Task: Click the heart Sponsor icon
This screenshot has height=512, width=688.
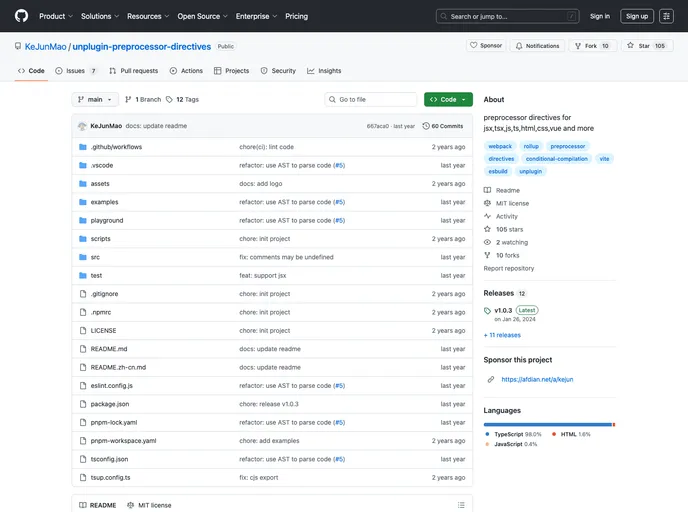Action: point(473,45)
